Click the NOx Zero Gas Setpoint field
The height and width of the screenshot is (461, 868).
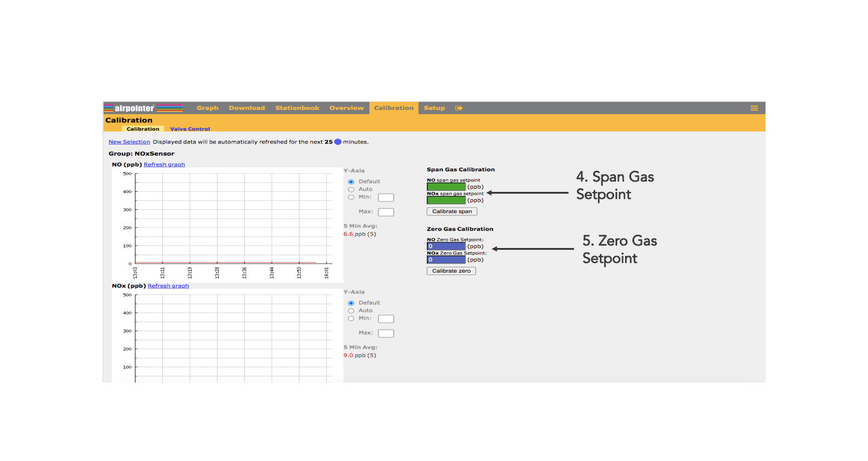(446, 260)
